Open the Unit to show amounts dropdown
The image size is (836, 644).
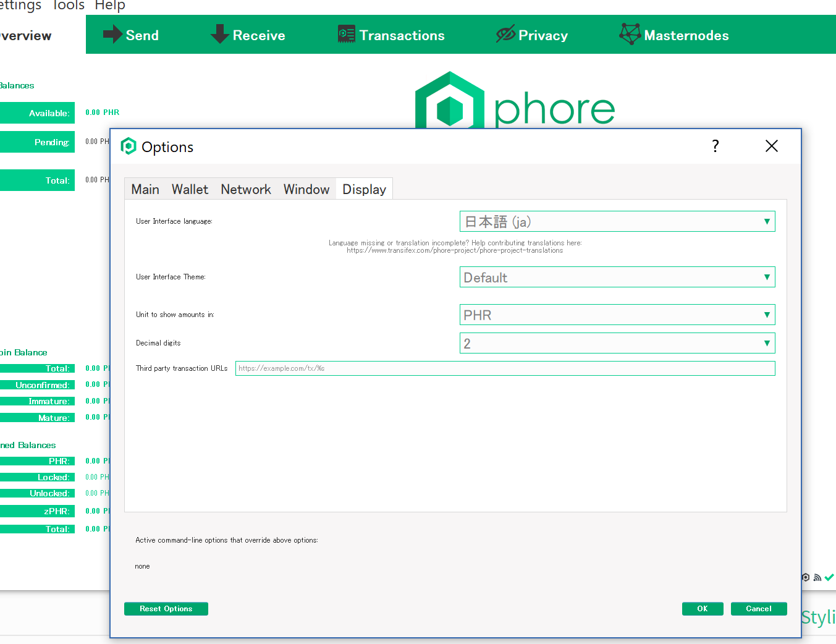click(x=617, y=315)
